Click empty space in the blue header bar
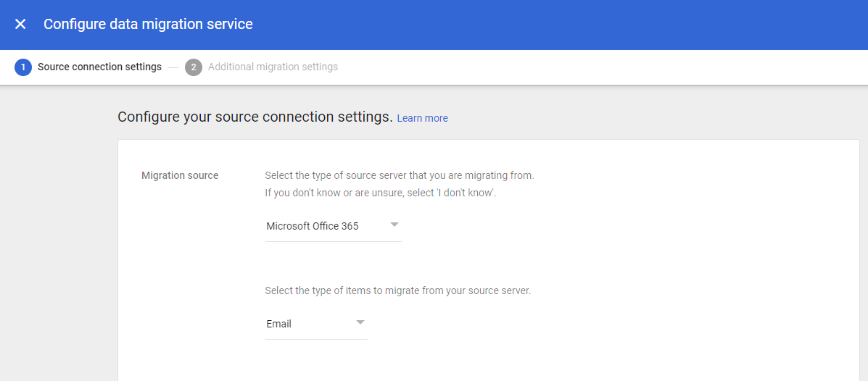 tap(553, 25)
